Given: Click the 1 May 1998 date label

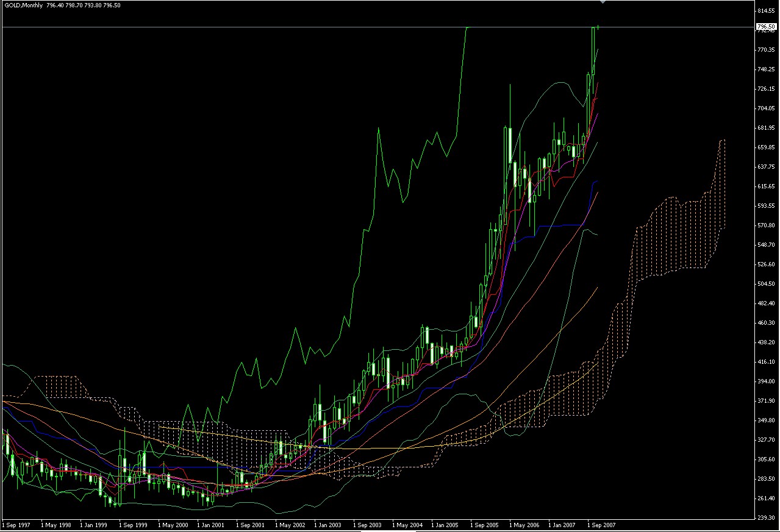Looking at the screenshot, I should (x=56, y=525).
